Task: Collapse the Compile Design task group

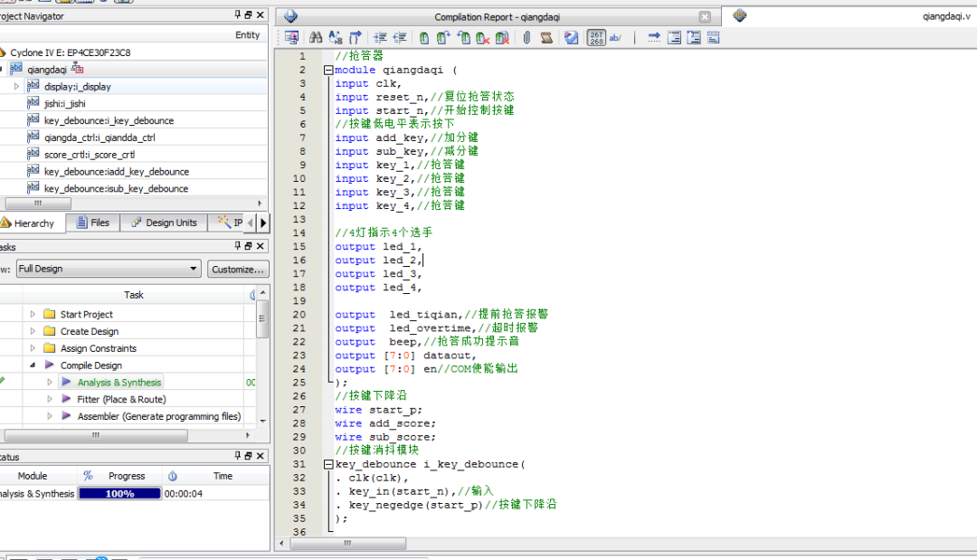Action: coord(33,365)
